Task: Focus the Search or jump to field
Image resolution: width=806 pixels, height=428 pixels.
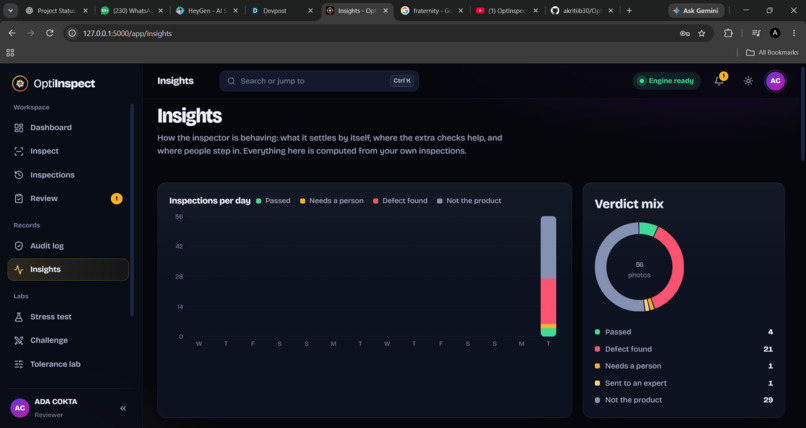Action: pos(319,81)
